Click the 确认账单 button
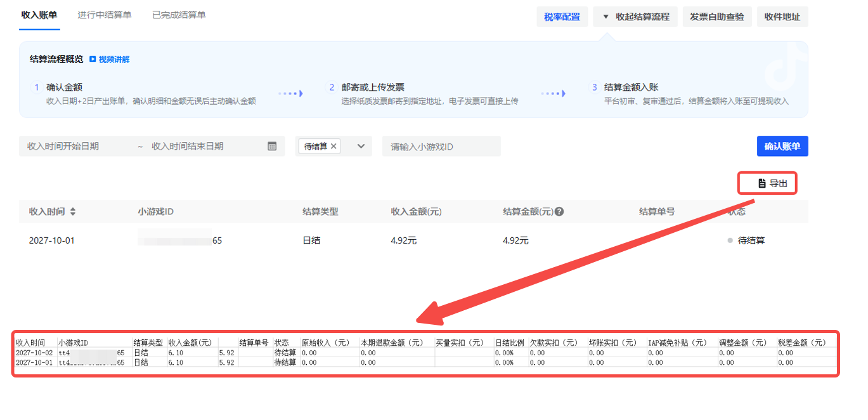The height and width of the screenshot is (420, 868). pyautogui.click(x=782, y=147)
